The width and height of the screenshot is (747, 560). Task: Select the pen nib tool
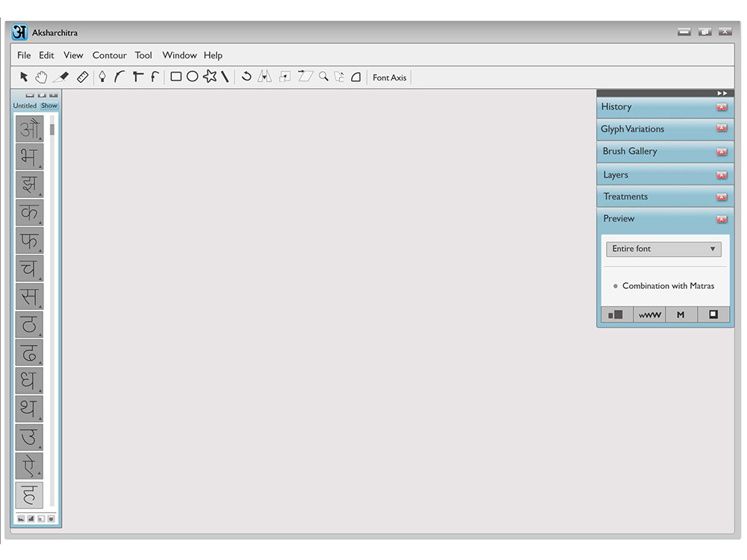click(102, 77)
